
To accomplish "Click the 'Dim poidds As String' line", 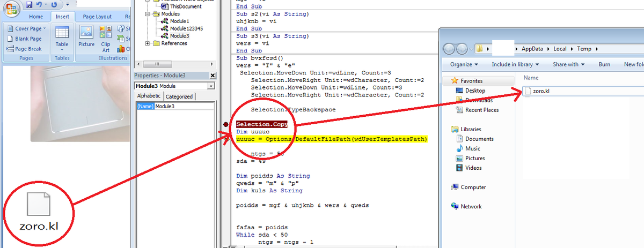I will coord(273,176).
